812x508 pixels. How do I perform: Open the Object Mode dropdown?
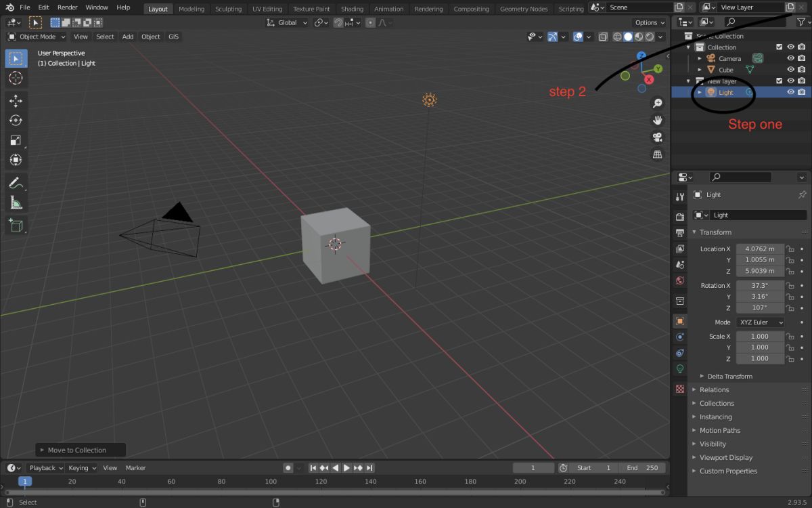[37, 37]
